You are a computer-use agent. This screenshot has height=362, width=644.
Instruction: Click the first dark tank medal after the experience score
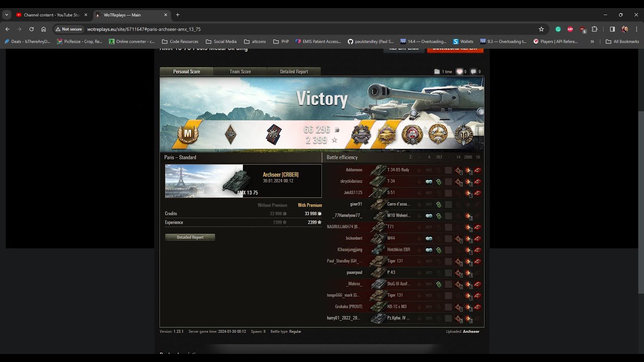(361, 134)
